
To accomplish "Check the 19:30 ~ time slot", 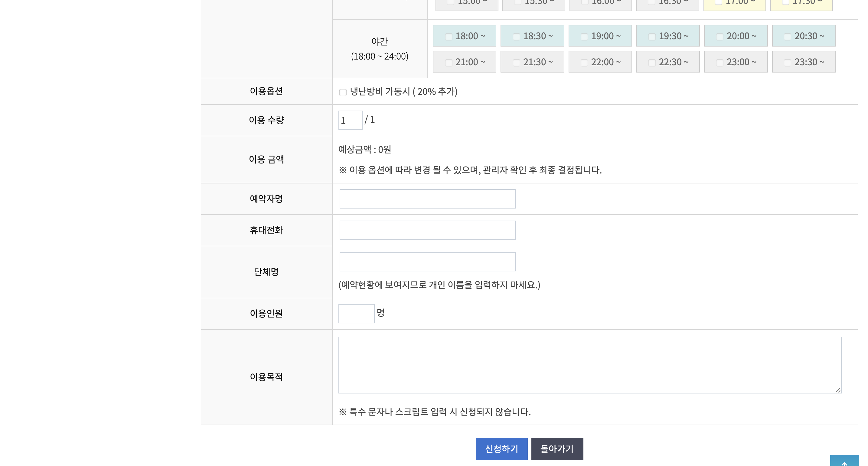I will pos(652,37).
